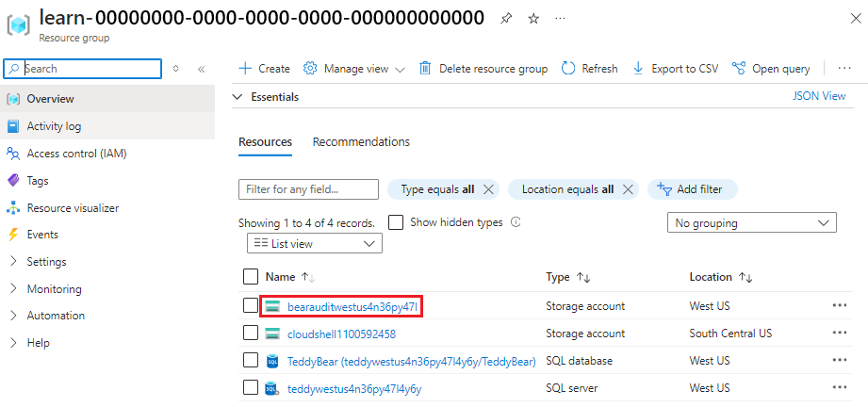Viewport: 868px width, 407px height.
Task: Enable Show hidden types checkbox
Action: 395,222
